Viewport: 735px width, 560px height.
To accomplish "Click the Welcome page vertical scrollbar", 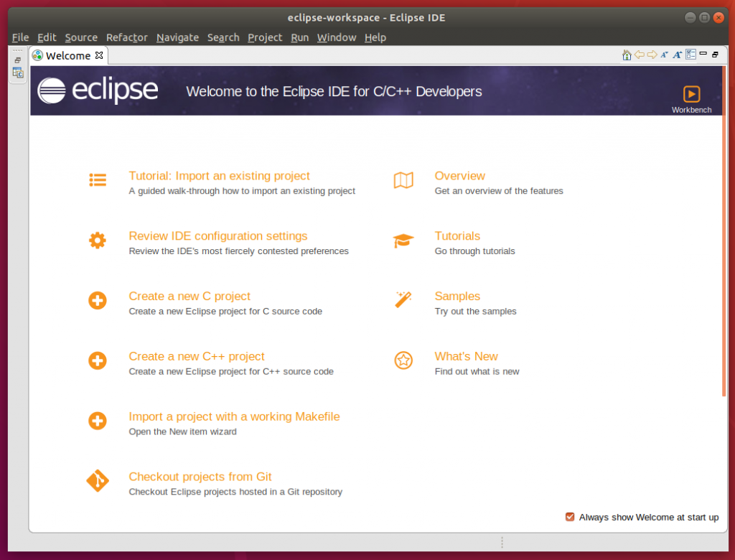I will click(x=724, y=232).
